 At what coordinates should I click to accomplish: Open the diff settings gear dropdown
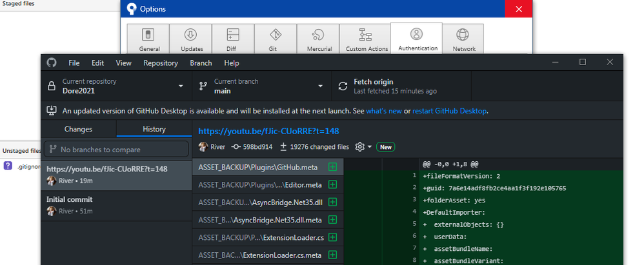point(363,147)
